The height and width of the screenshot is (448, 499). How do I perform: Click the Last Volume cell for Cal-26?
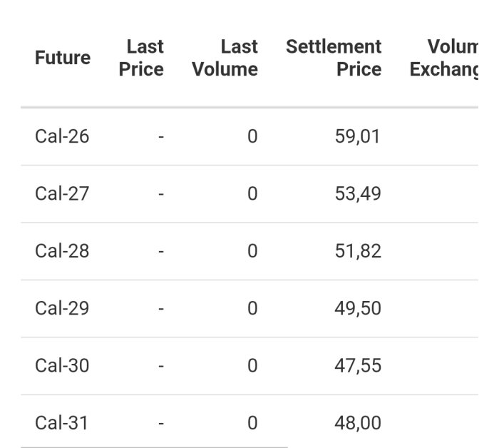pyautogui.click(x=252, y=136)
